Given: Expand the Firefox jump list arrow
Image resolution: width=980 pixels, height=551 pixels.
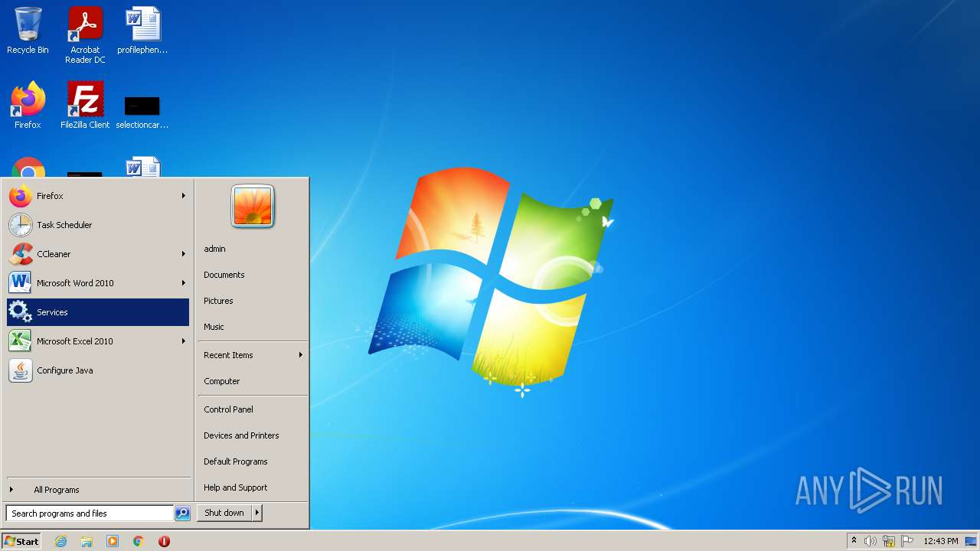Looking at the screenshot, I should coord(184,196).
